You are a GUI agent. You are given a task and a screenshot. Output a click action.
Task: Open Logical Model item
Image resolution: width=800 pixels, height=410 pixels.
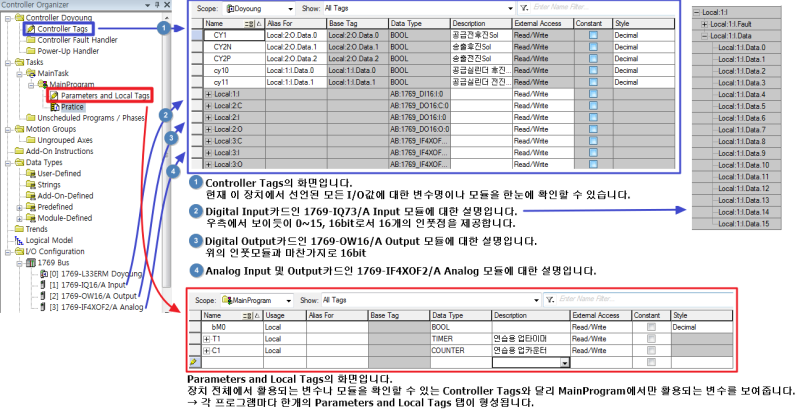click(49, 240)
